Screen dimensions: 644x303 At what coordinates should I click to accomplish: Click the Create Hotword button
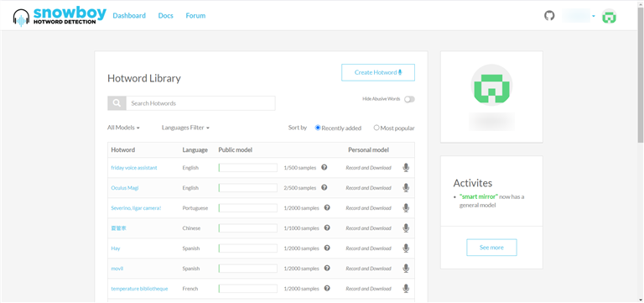click(x=378, y=72)
